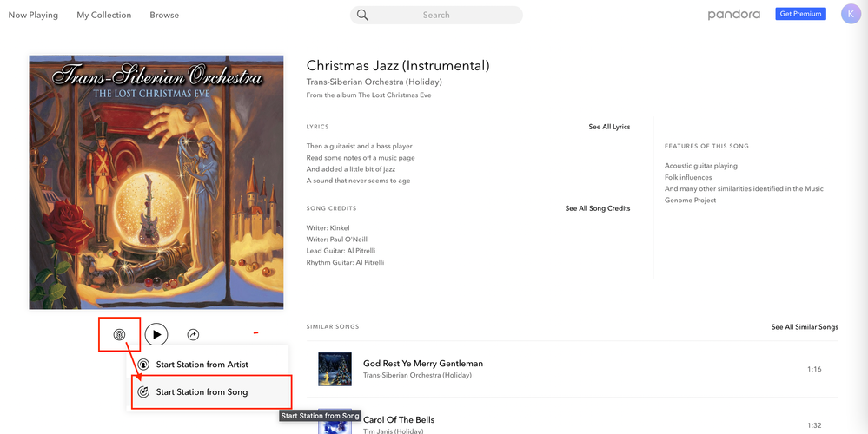Click in the Search field

[436, 15]
